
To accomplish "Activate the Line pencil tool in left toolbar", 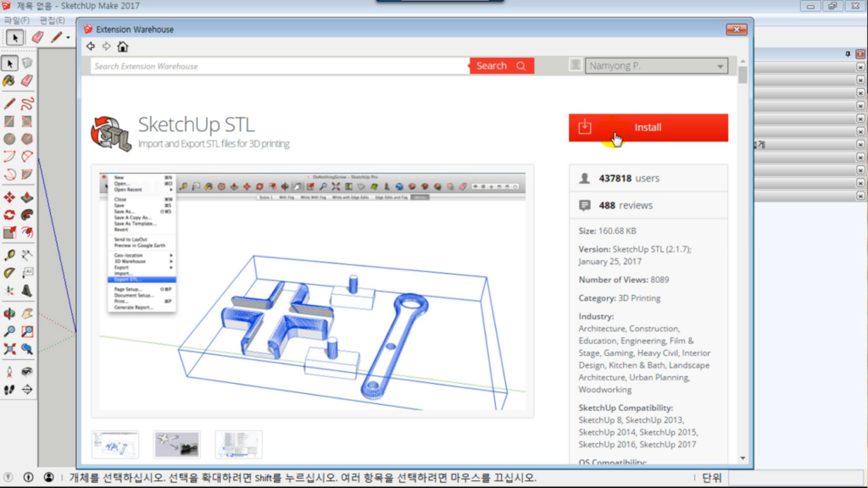I will pyautogui.click(x=9, y=103).
